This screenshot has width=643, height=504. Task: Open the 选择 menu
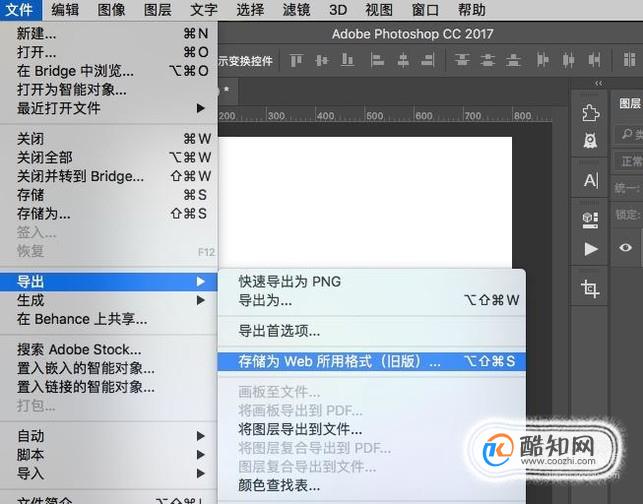(250, 10)
